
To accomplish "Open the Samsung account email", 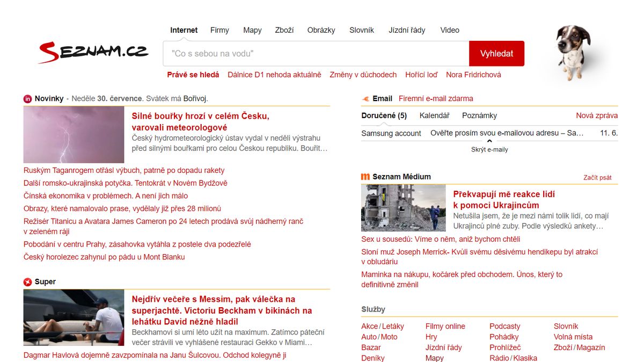I will [489, 133].
